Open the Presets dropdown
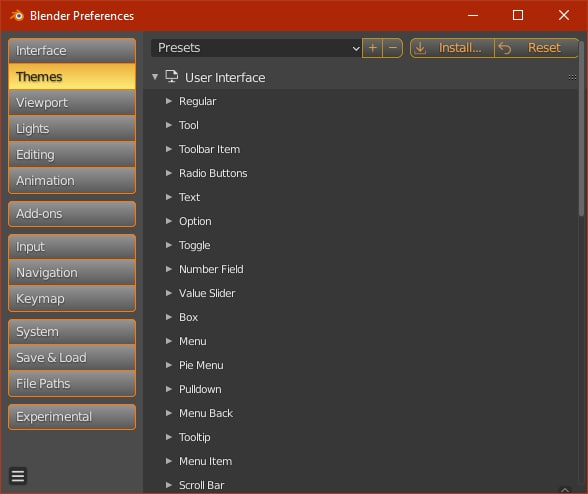This screenshot has width=588, height=494. (x=256, y=48)
